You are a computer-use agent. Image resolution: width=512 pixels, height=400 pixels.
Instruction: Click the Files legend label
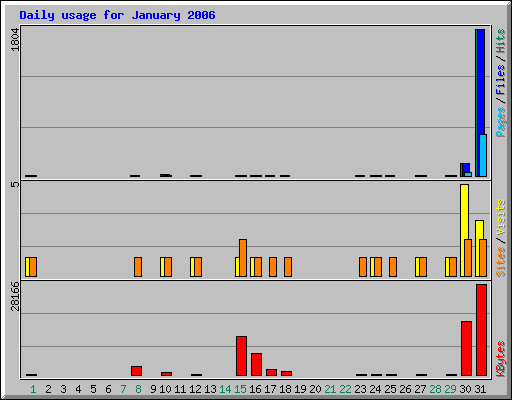[x=501, y=79]
